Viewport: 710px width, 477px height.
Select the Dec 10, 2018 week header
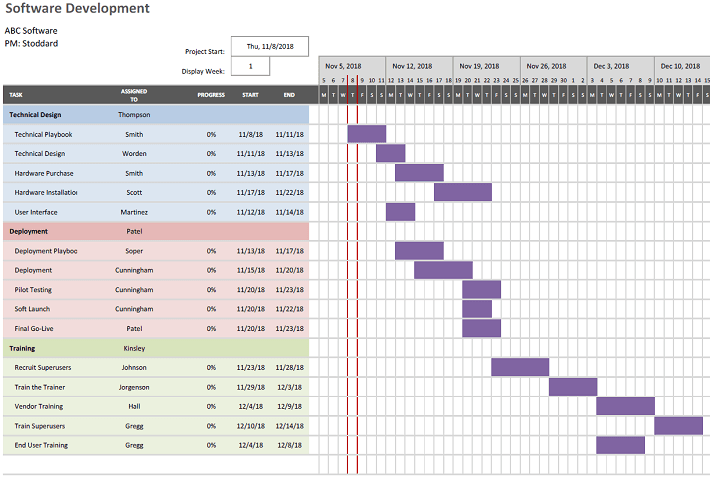(x=682, y=66)
